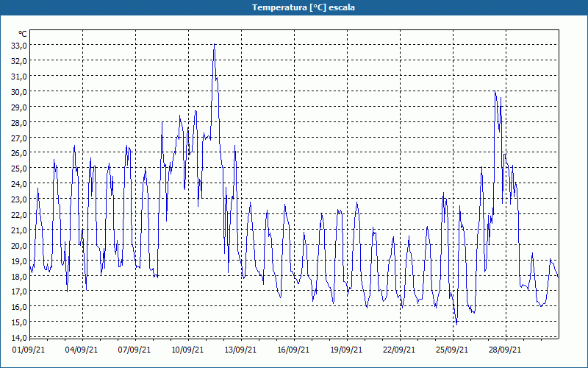Select the 25,0 y-axis label
Image resolution: width=588 pixels, height=368 pixels.
(19, 168)
